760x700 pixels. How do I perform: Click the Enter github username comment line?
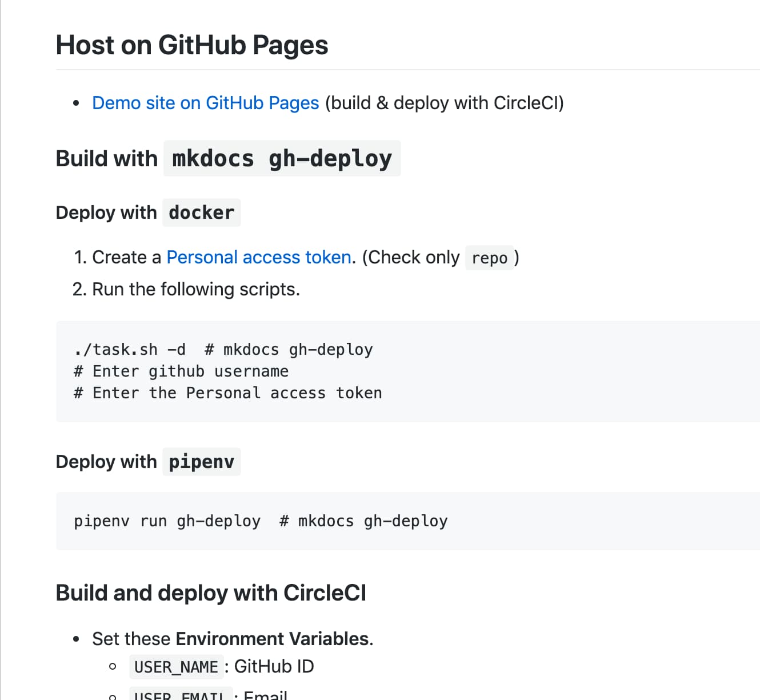point(181,371)
